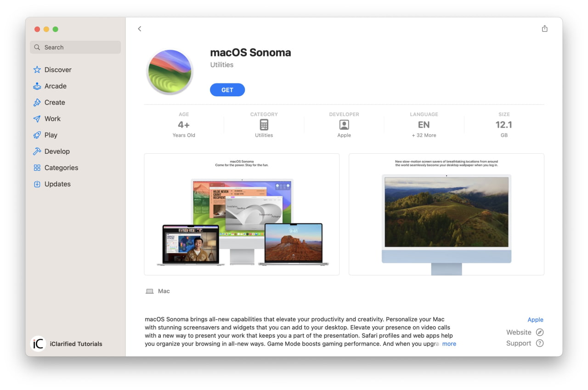Select Arcade in the App Store sidebar
The height and width of the screenshot is (390, 588).
[55, 86]
